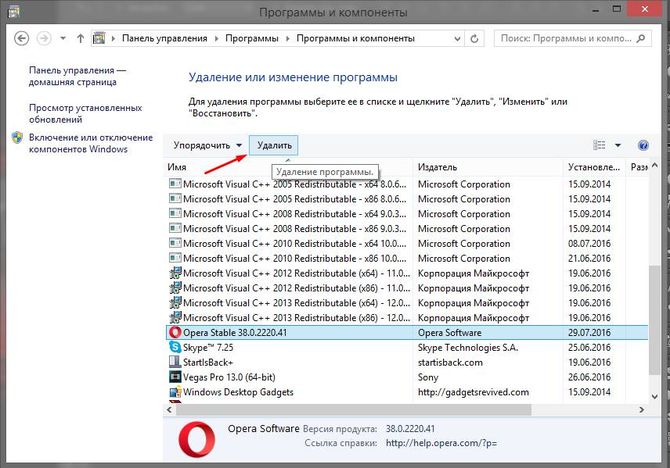Select Visual C++ 2013 Redistributable (x64) row

pyautogui.click(x=407, y=303)
